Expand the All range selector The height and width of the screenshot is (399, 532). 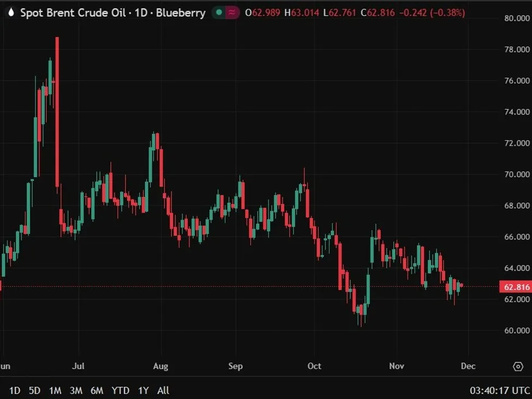[x=163, y=390]
